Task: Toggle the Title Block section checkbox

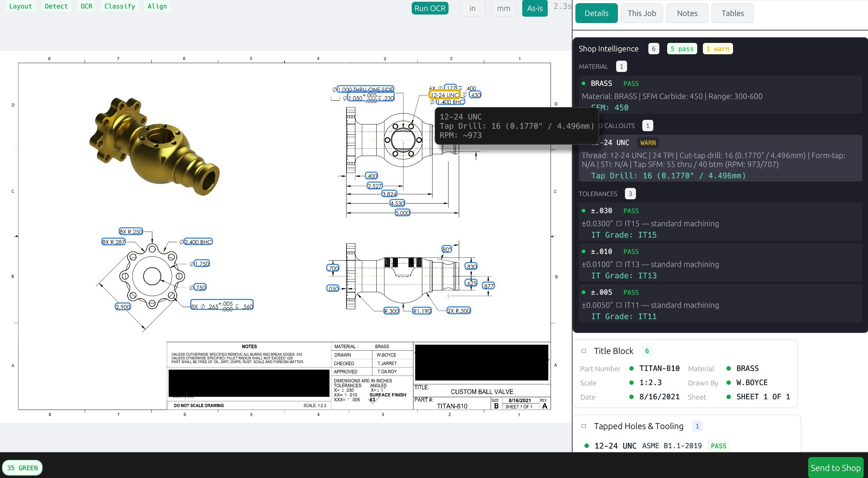Action: tap(584, 351)
